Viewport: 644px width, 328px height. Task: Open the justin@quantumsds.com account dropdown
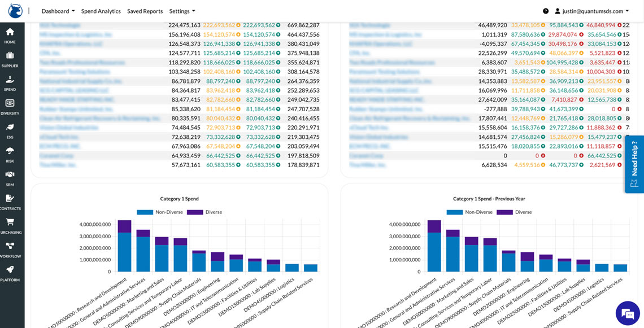(x=591, y=11)
